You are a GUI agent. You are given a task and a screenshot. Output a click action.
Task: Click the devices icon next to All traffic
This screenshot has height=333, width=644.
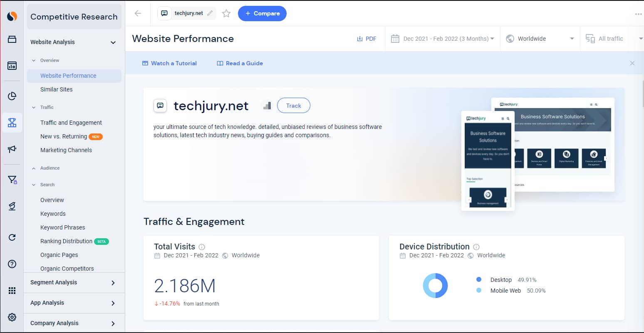tap(590, 39)
